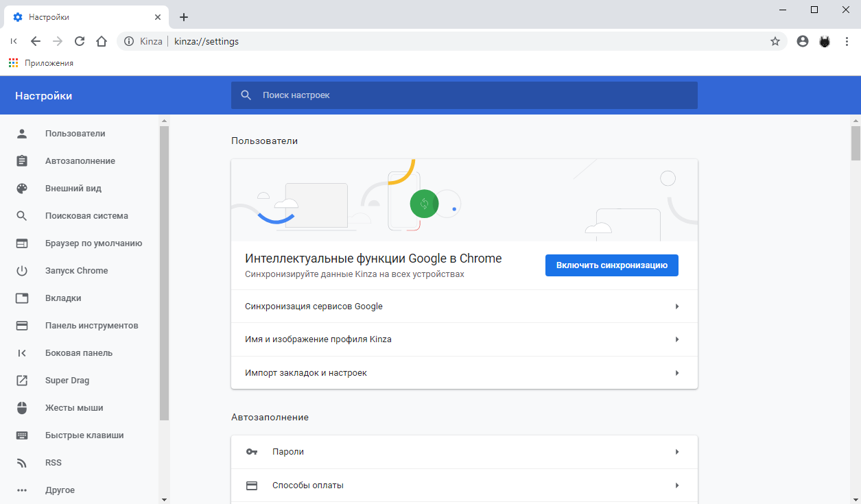Open the Пароли settings row
The width and height of the screenshot is (861, 504).
(x=464, y=452)
